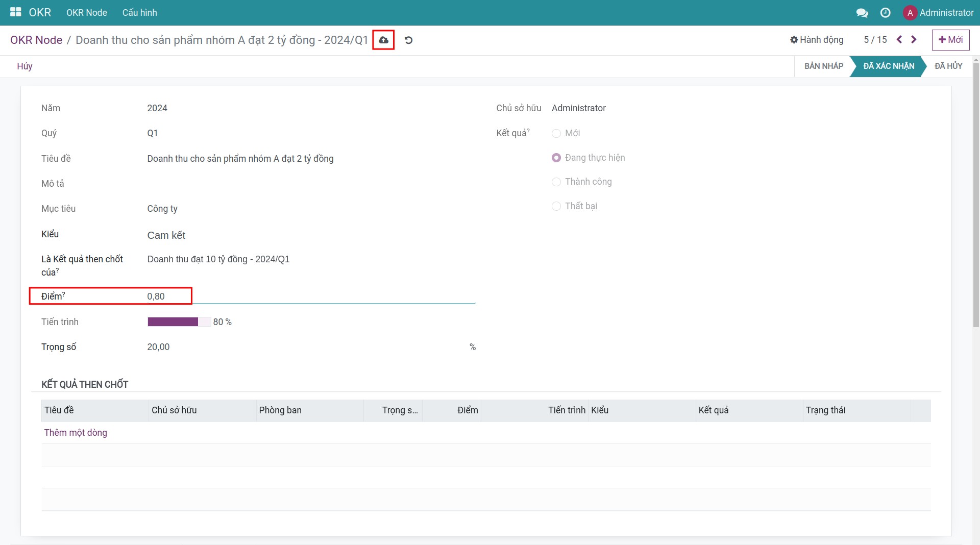Open the activities clock icon
Screen dimensions: 980x545
coord(885,13)
